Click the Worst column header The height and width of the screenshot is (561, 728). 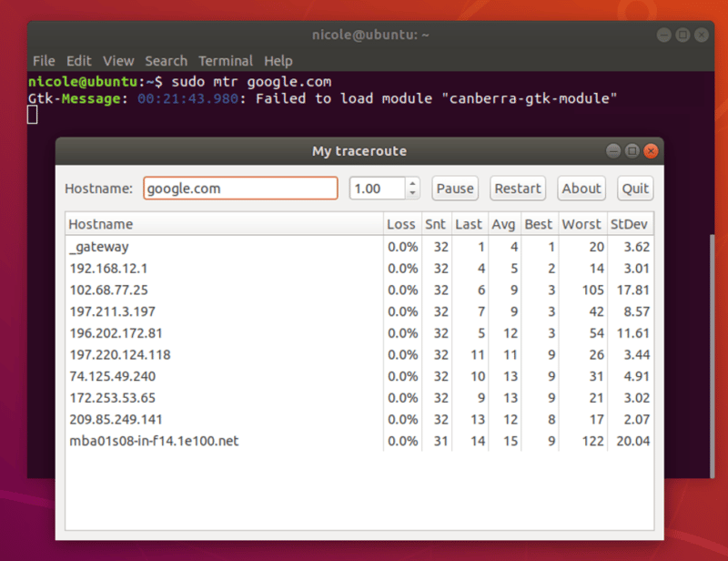click(581, 224)
